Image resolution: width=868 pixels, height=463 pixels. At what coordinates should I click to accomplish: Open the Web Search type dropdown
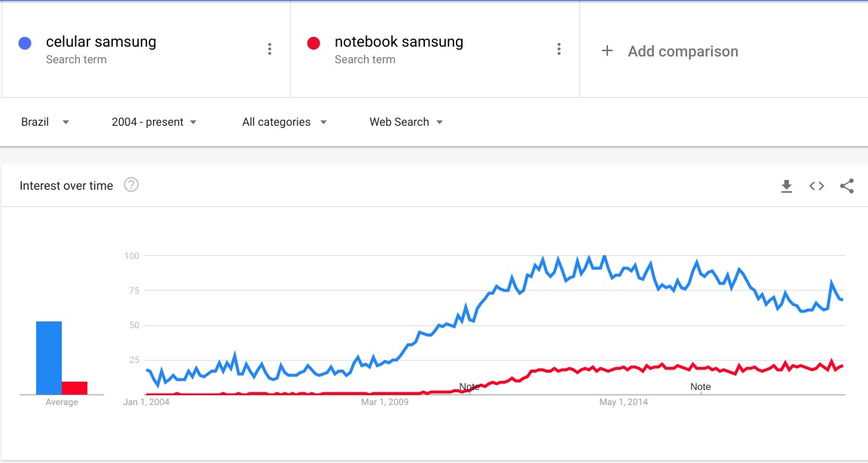406,122
